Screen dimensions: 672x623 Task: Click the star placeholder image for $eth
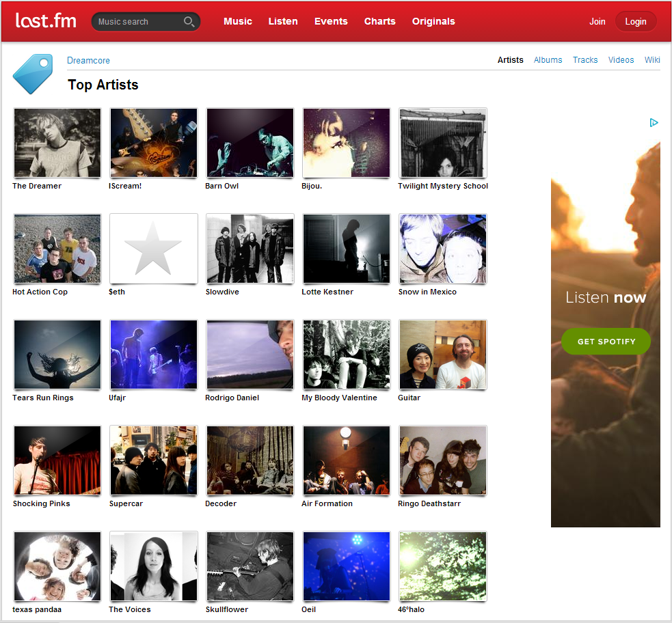pos(154,249)
